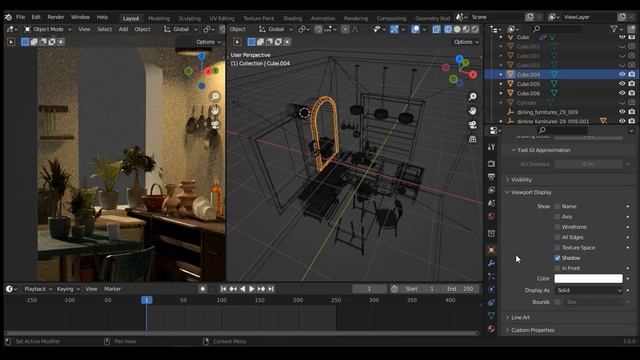Click the current frame marker at 1
Screen dimensions: 640x360
coord(147,300)
